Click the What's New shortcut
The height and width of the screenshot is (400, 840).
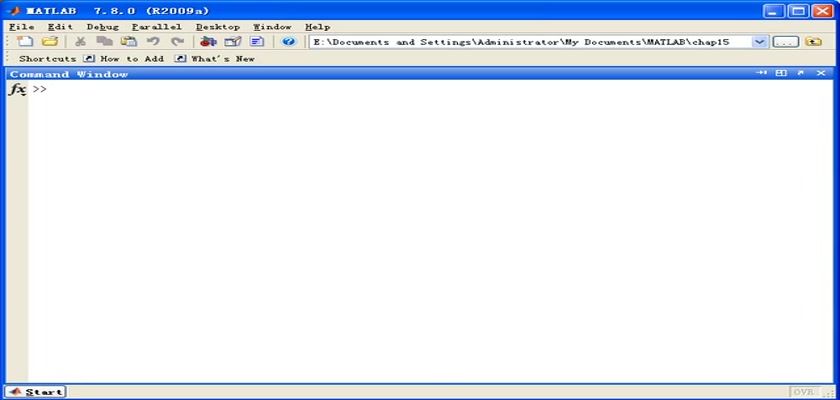(x=215, y=58)
